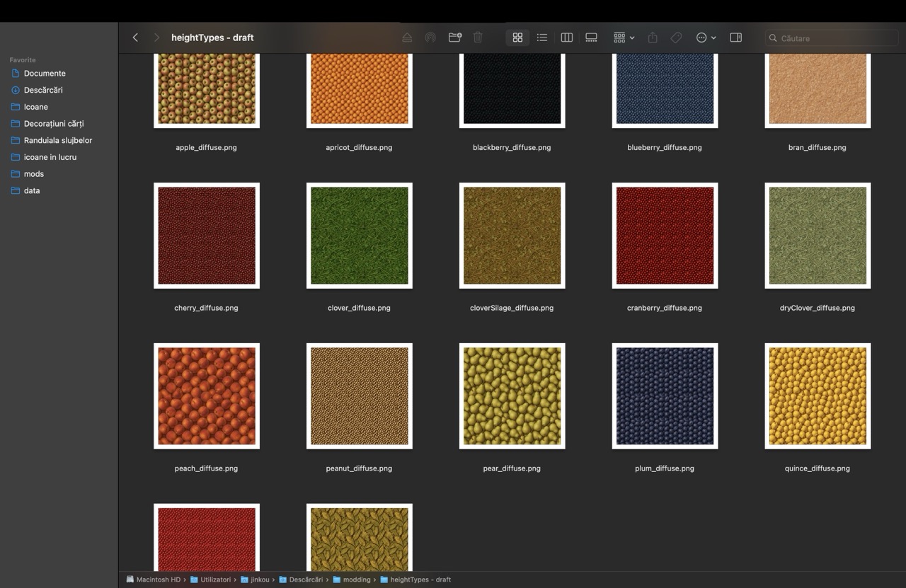Collapse the Favorite sidebar section
This screenshot has width=906, height=588.
point(22,59)
